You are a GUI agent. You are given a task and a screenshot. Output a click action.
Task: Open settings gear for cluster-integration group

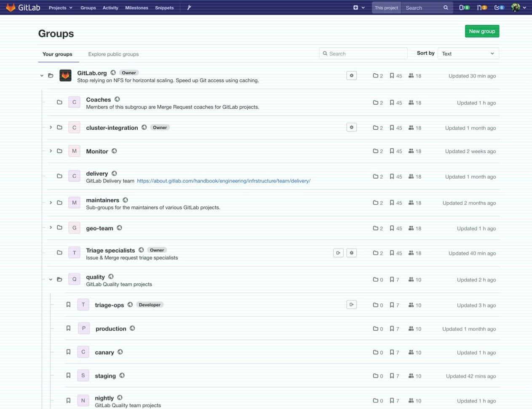pos(351,127)
